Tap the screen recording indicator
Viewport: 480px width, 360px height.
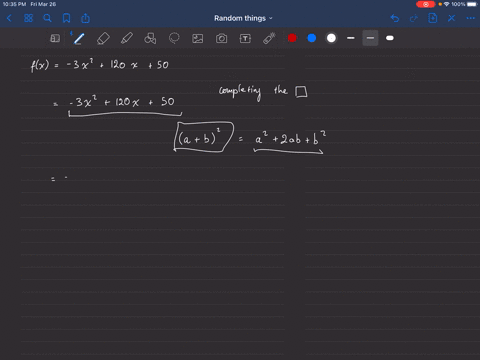pyautogui.click(x=426, y=4)
